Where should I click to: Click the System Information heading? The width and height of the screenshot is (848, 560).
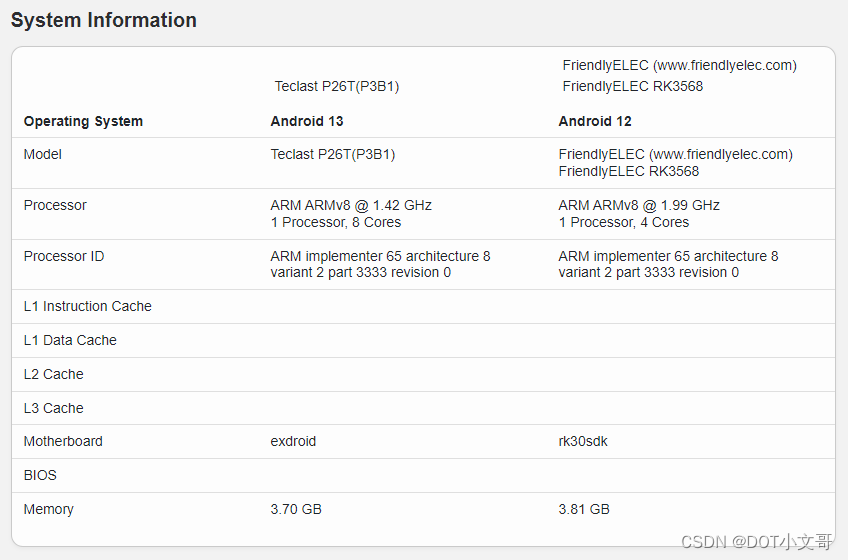104,20
